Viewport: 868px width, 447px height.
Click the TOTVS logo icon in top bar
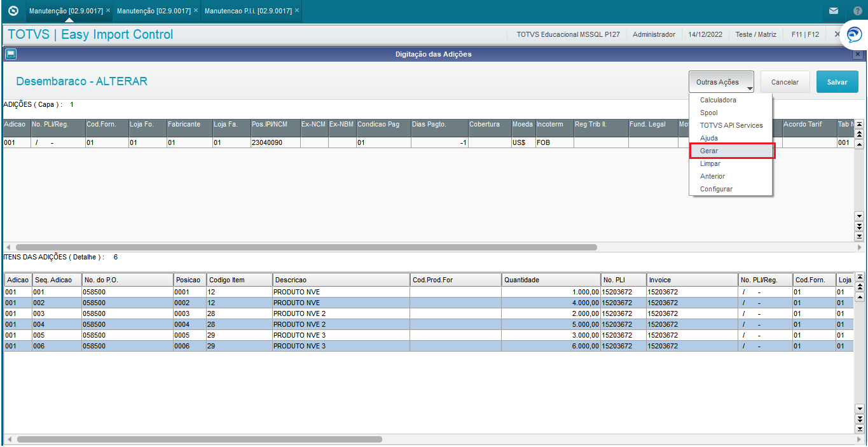(x=13, y=11)
